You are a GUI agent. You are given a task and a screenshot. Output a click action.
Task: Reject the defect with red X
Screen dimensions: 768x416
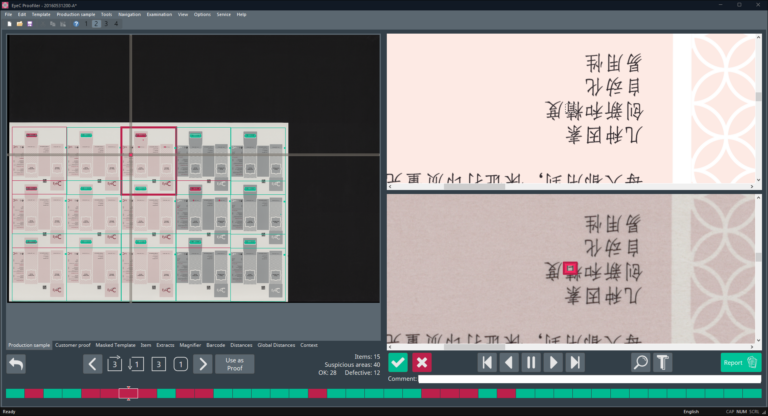[x=422, y=363]
